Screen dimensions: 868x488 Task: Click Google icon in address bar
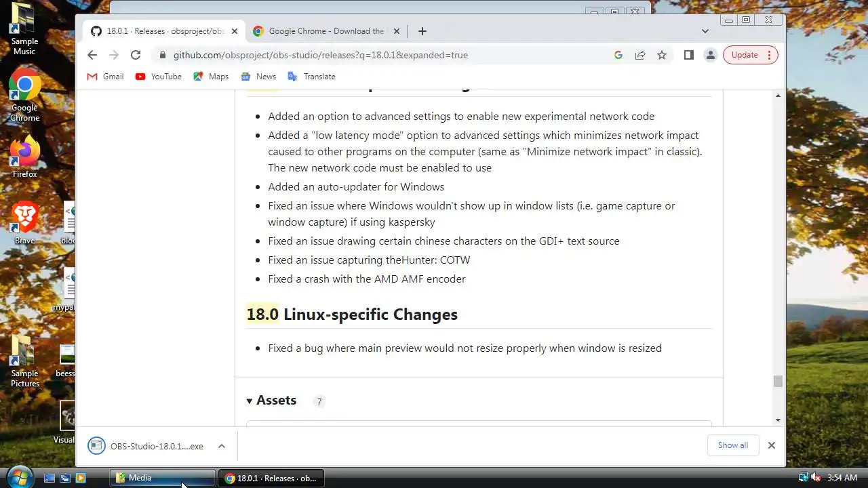618,55
